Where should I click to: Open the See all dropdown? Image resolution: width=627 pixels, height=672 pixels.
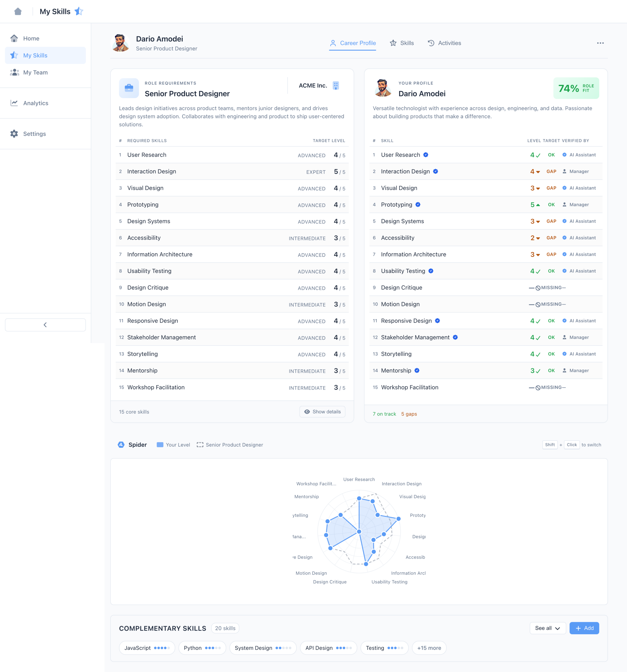(x=547, y=628)
